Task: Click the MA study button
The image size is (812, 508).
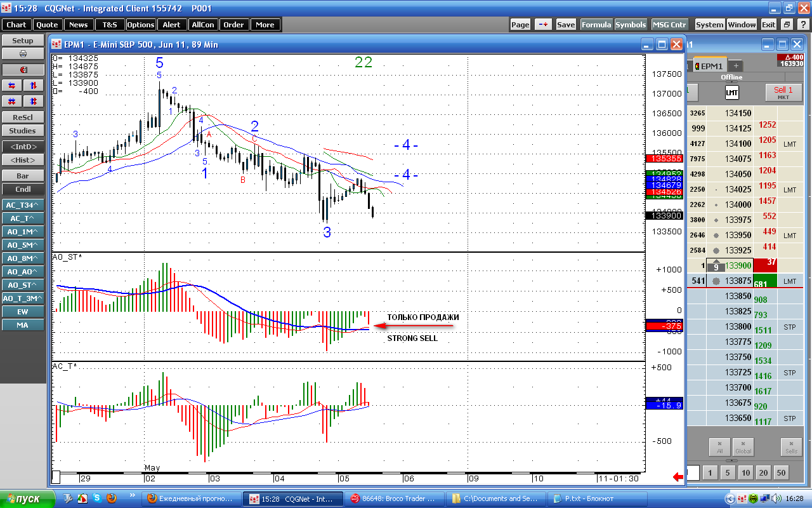Action: pyautogui.click(x=23, y=324)
